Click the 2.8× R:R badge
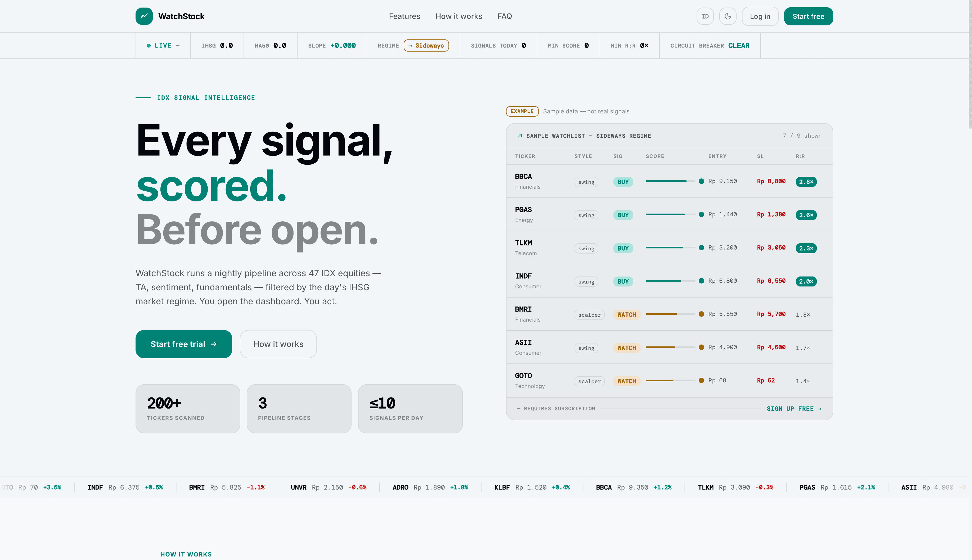The width and height of the screenshot is (972, 560). 806,182
